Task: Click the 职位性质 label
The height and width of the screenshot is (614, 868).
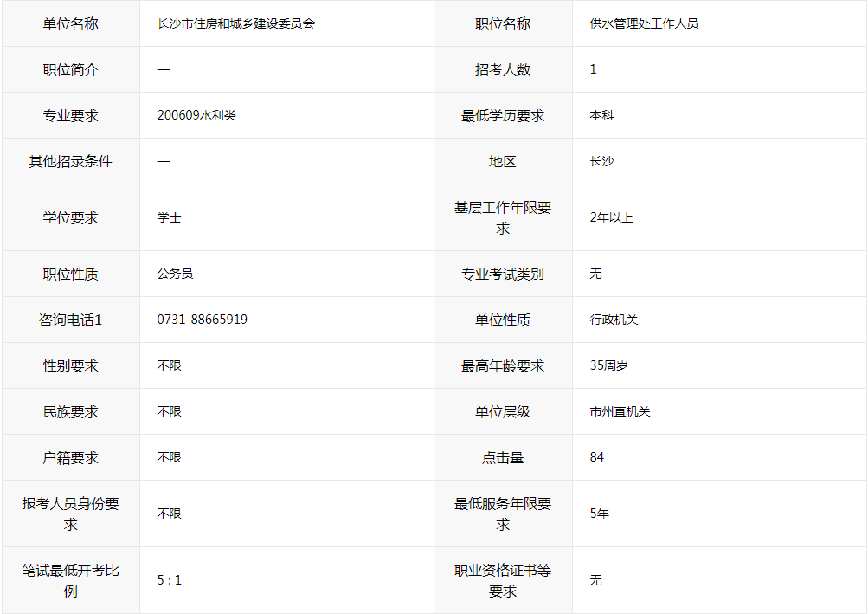Action: tap(71, 275)
